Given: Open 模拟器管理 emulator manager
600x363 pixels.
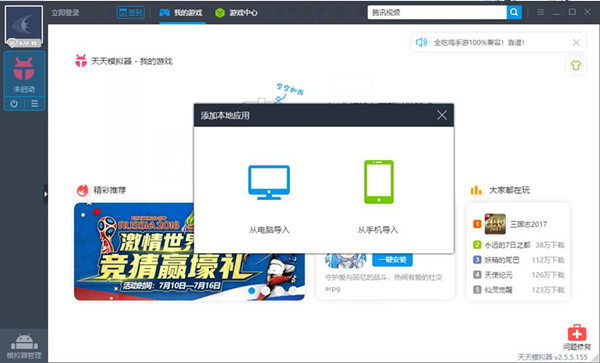Looking at the screenshot, I should [24, 346].
